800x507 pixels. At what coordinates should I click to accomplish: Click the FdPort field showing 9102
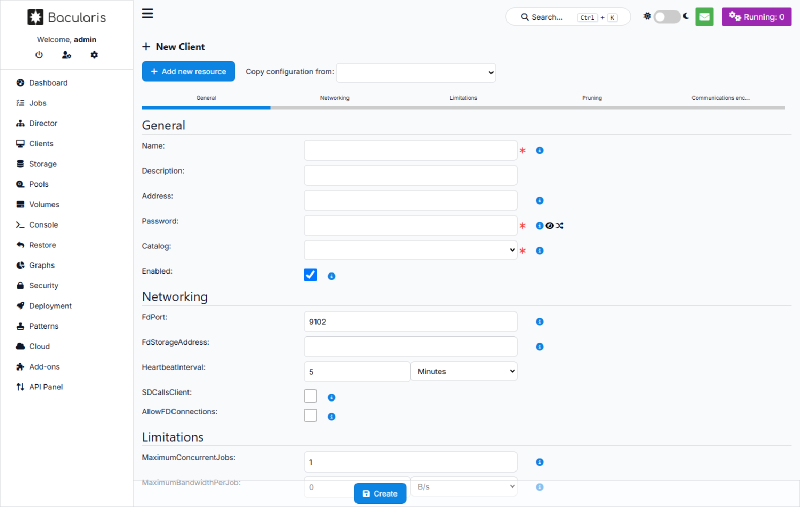pos(411,321)
